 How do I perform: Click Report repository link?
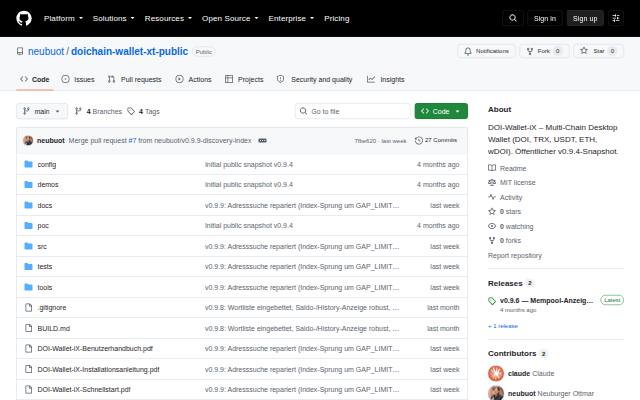515,256
